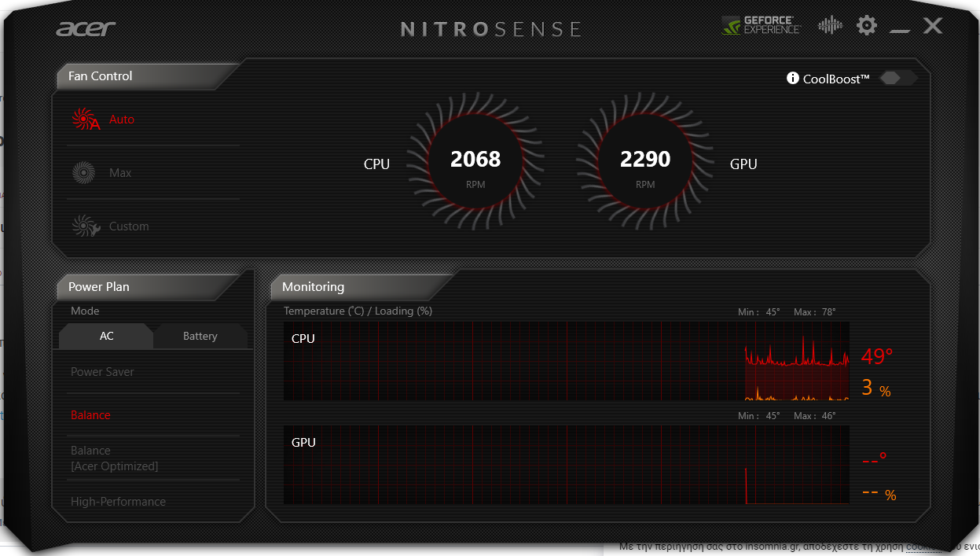The height and width of the screenshot is (556, 980).
Task: Select Max fan control label
Action: click(120, 173)
